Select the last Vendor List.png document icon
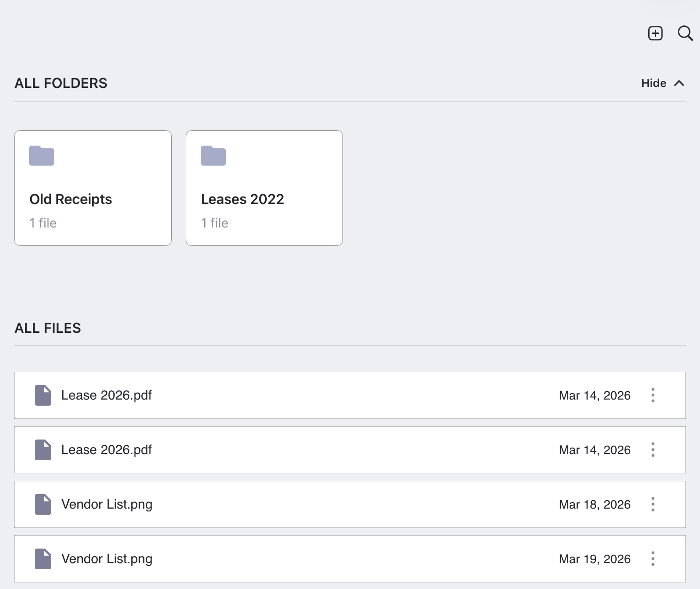 click(x=42, y=559)
